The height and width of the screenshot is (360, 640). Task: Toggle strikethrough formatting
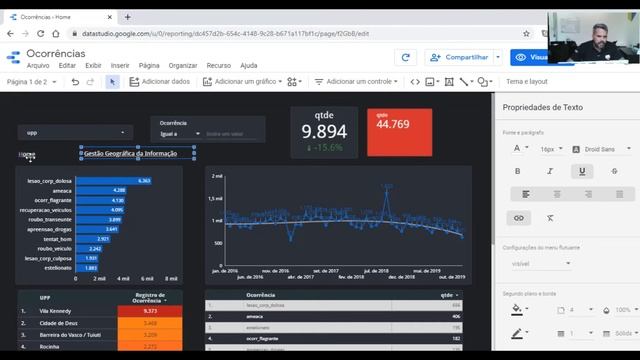614,171
